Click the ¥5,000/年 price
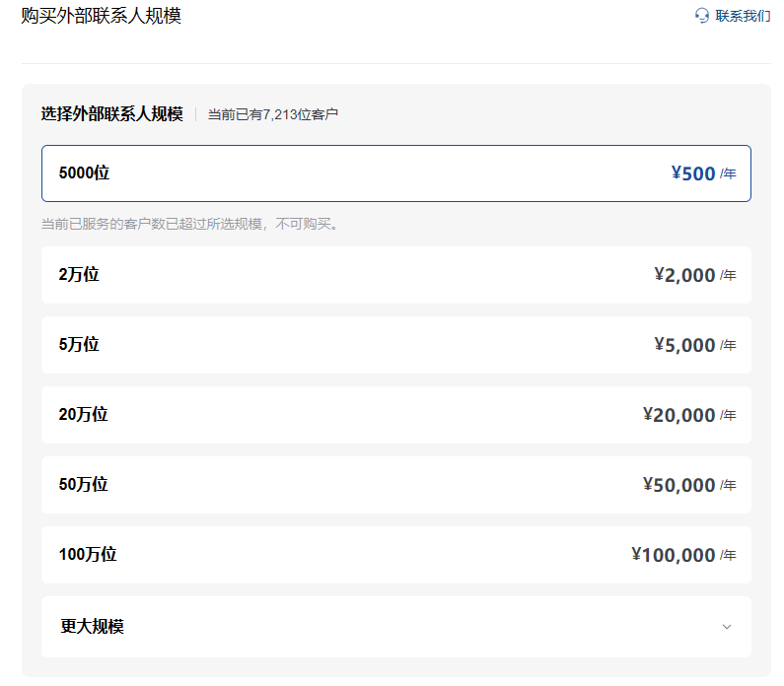Viewport: 784px width, 686px height. (694, 345)
